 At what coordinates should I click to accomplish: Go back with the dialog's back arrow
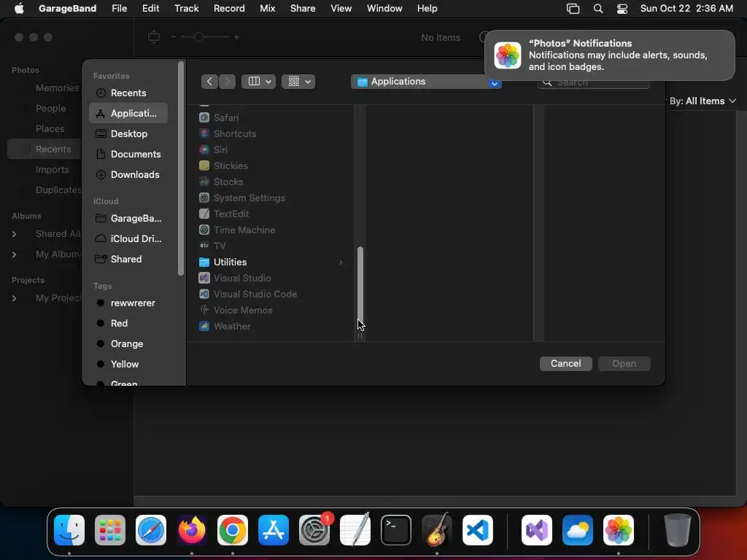coord(209,82)
